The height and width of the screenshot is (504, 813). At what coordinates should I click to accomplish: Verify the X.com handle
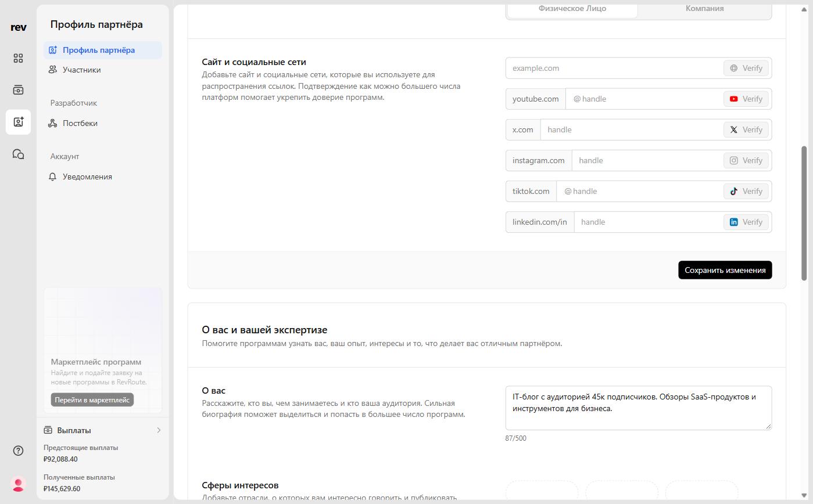point(746,129)
